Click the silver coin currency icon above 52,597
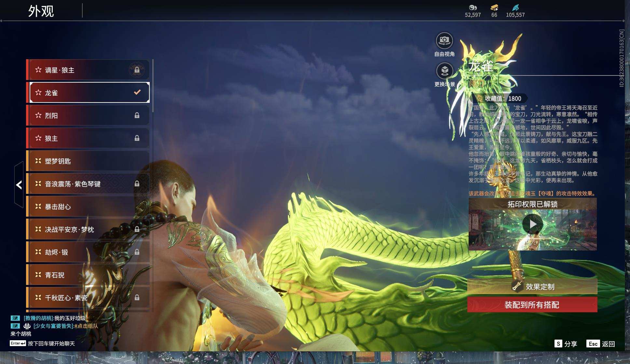 473,7
